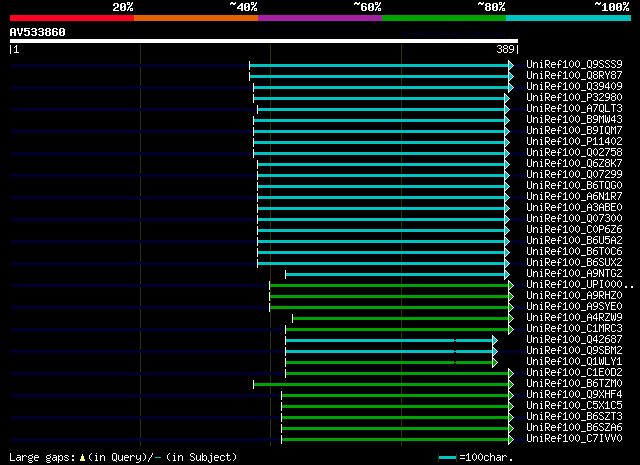Select the UniRef100_B9IQM7 label
640x465 pixels.
pyautogui.click(x=574, y=130)
